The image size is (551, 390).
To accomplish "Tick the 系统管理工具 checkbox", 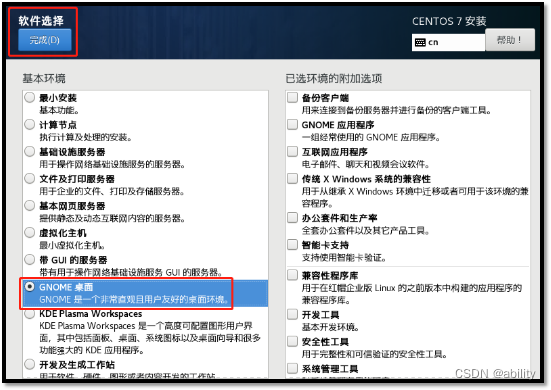I will (x=292, y=368).
